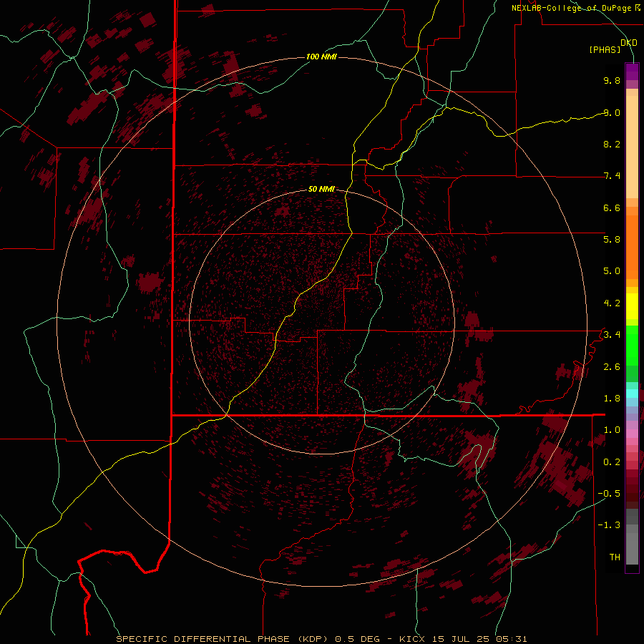Click the [PHAS] legend heading
Image resolution: width=644 pixels, height=644 pixels.
[x=605, y=49]
